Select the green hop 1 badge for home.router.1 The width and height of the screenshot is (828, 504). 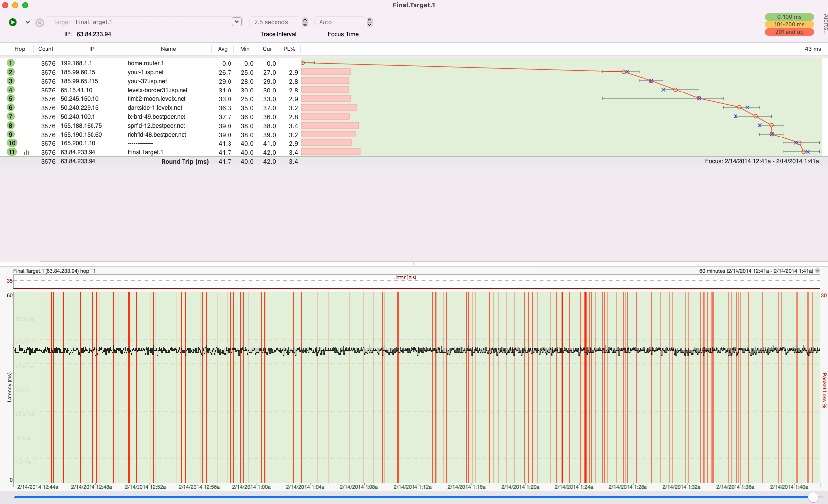point(11,63)
